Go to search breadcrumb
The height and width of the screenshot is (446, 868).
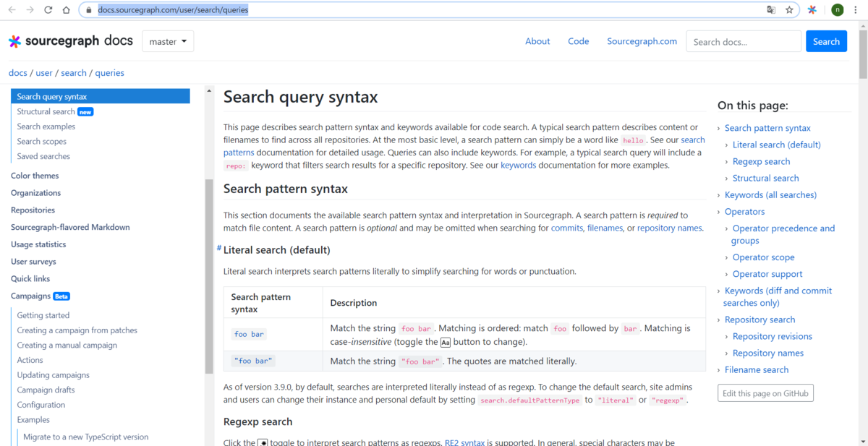[74, 73]
